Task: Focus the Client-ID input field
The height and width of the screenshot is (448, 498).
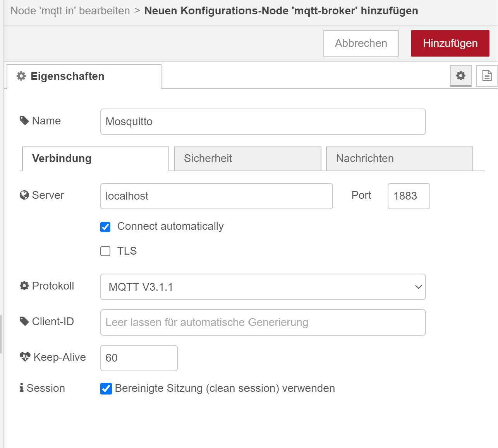Action: pos(263,322)
